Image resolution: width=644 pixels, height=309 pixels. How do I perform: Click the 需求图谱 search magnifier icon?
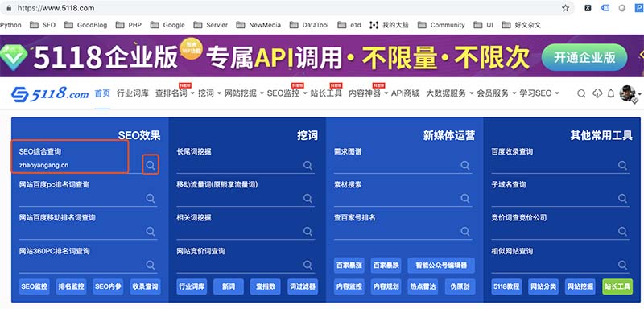(x=465, y=165)
